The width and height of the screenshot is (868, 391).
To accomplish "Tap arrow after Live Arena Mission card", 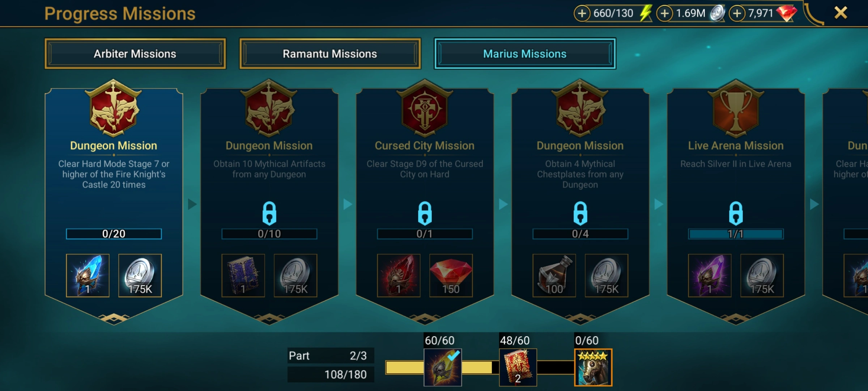I will click(x=814, y=204).
